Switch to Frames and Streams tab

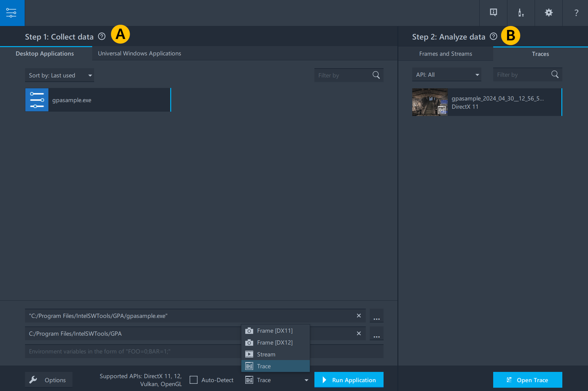(x=445, y=54)
